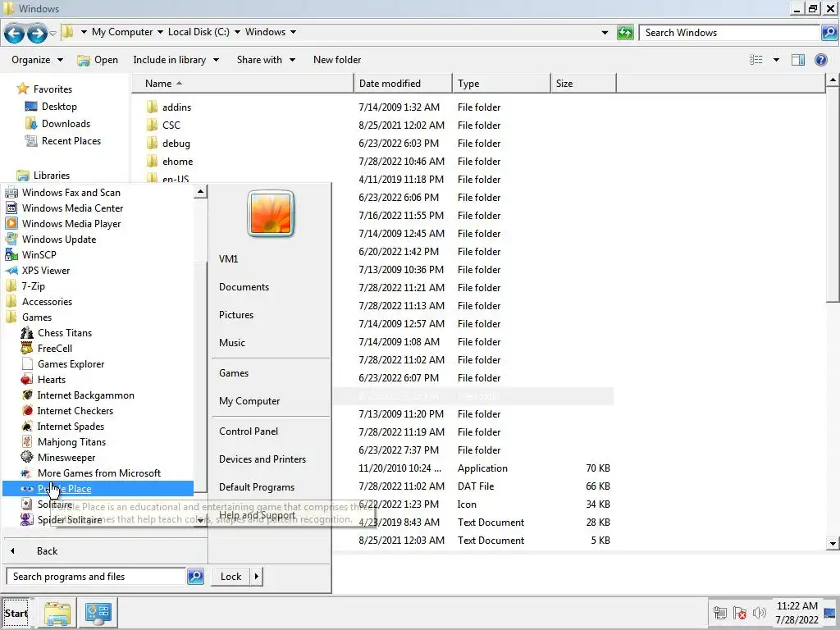Open Windows Explorer from the taskbar
This screenshot has height=630, width=840.
tap(57, 613)
